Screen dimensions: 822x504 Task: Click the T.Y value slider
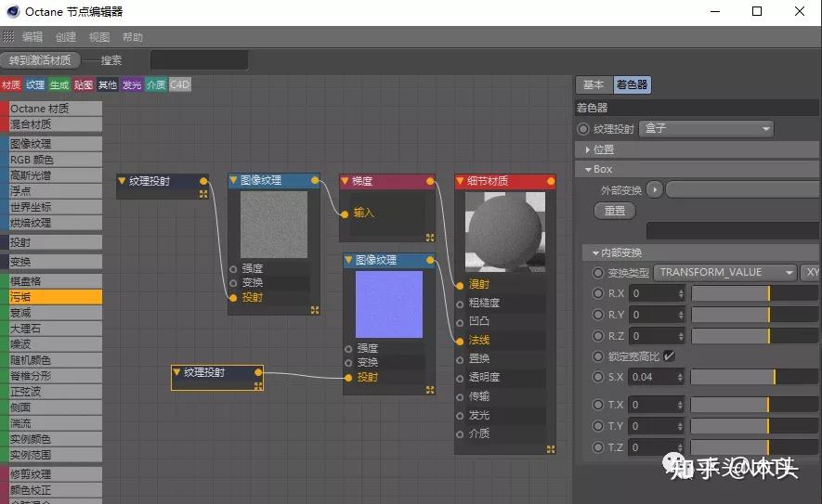point(754,426)
